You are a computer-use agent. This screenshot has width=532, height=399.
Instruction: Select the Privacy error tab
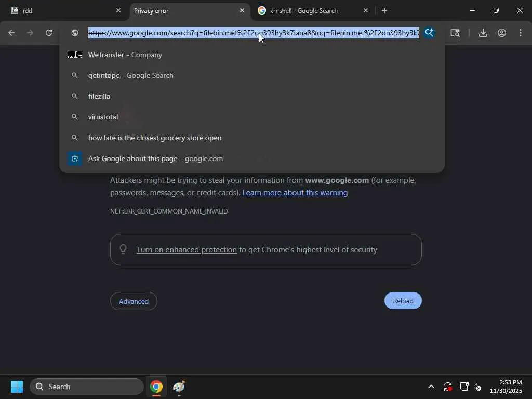189,11
